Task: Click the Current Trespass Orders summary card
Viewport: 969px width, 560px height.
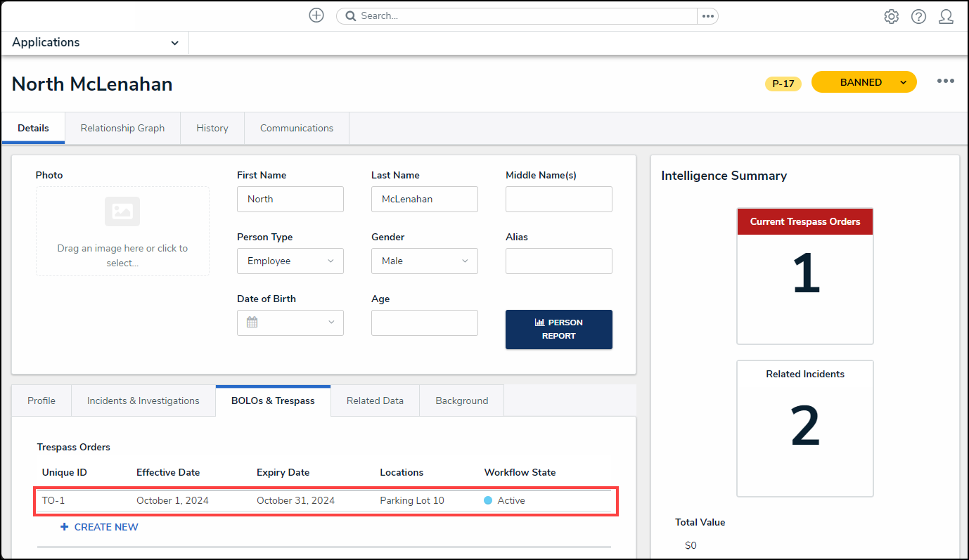Action: (804, 275)
